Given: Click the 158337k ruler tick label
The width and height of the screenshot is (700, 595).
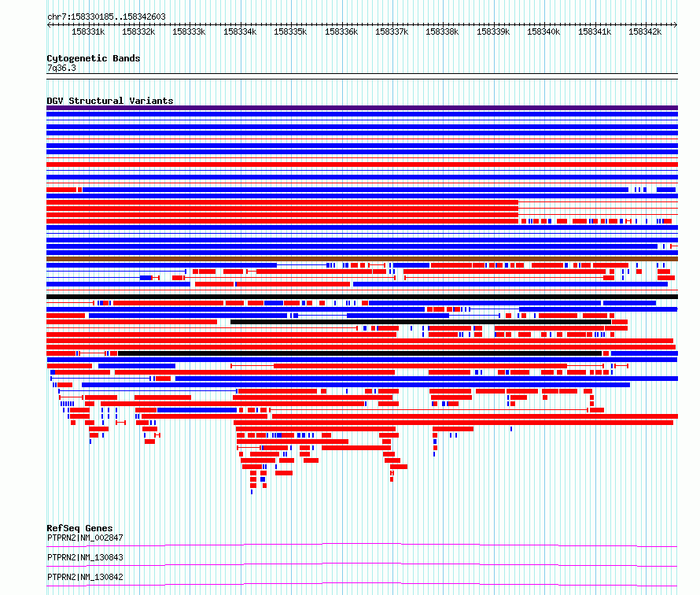Looking at the screenshot, I should tap(392, 31).
